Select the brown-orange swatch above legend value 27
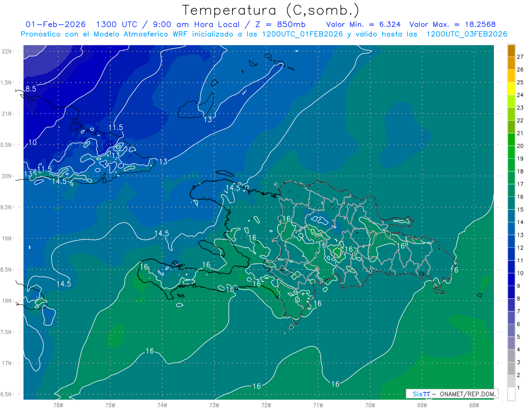Image resolution: width=532 pixels, height=411 pixels. (511, 50)
